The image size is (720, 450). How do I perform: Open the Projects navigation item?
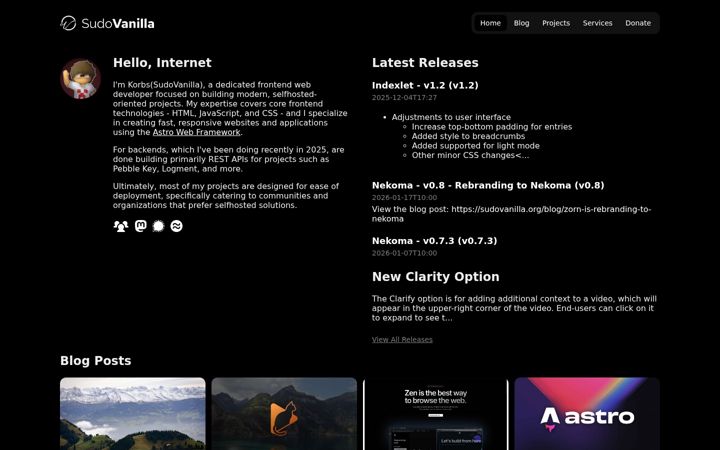pos(556,23)
